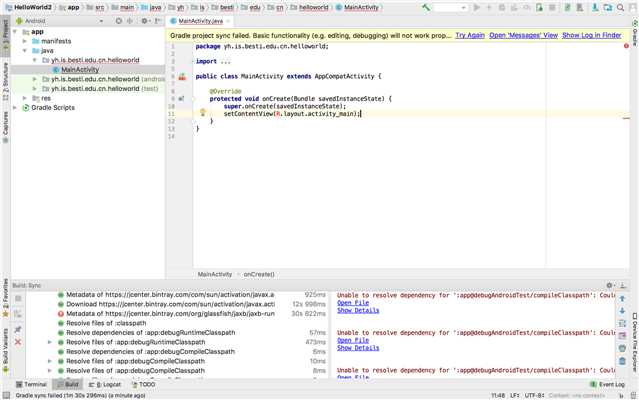Viewport: 639px width, 400px height.
Task: Click the up arrow in build output
Action: pos(622,299)
